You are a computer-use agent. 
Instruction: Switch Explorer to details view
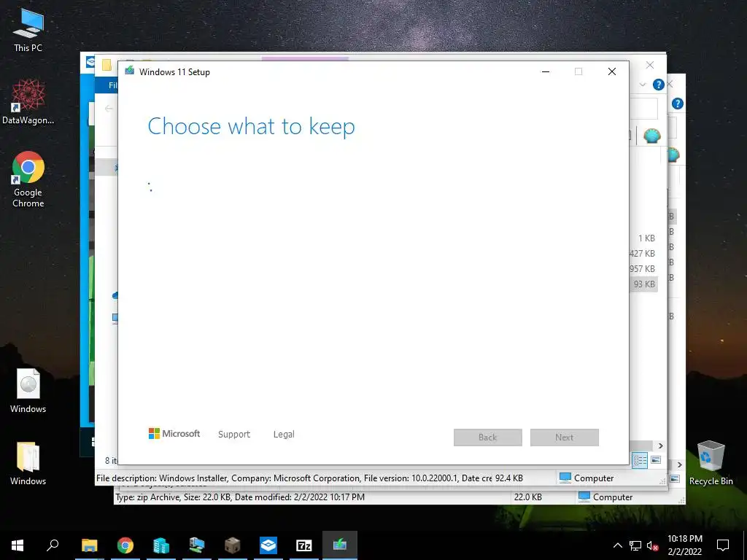(640, 460)
